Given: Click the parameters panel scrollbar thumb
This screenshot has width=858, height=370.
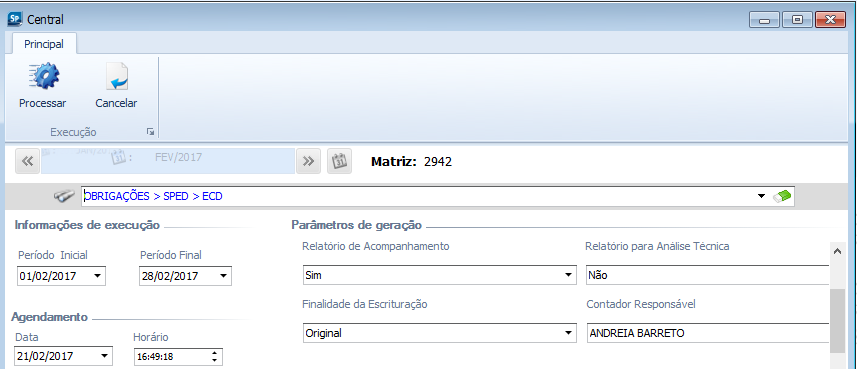Looking at the screenshot, I should (x=837, y=321).
